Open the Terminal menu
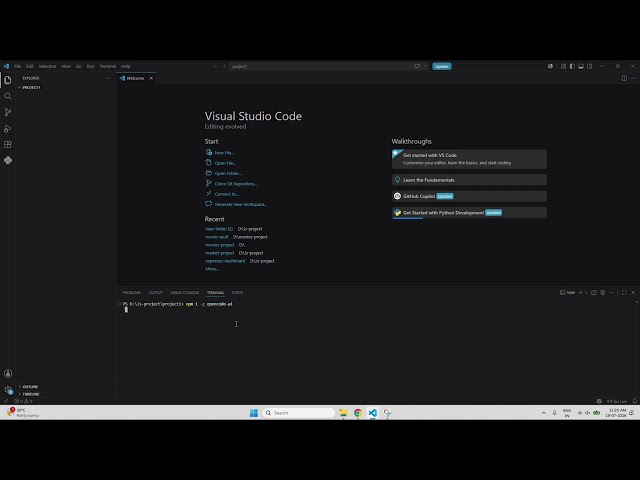The height and width of the screenshot is (480, 640). (108, 66)
